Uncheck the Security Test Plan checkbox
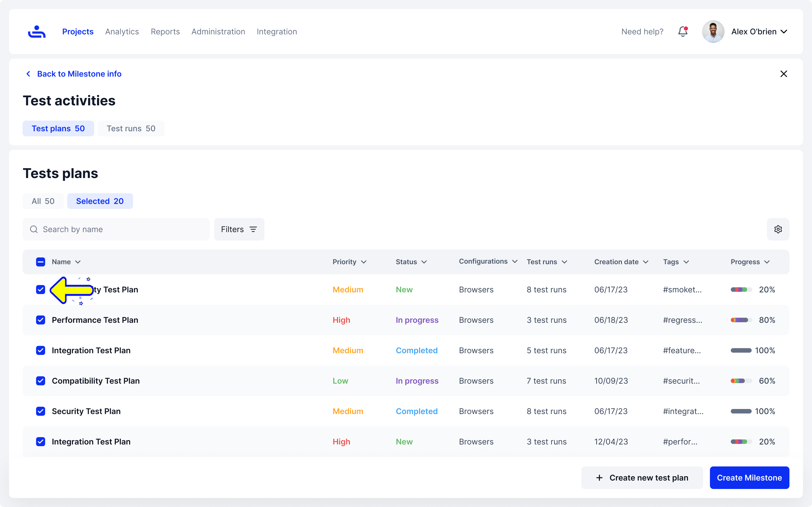The width and height of the screenshot is (812, 507). (x=41, y=411)
